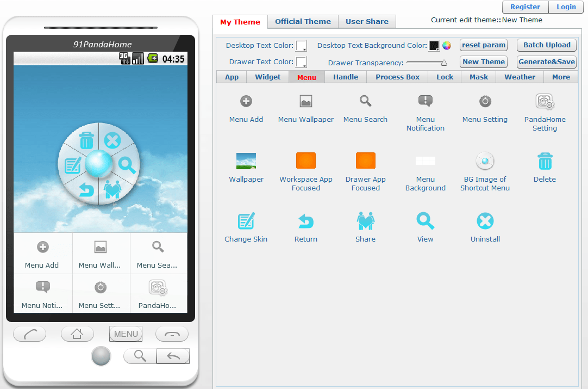The height and width of the screenshot is (389, 588).
Task: Tap Menu Noti... on the phone screen
Action: click(x=42, y=293)
